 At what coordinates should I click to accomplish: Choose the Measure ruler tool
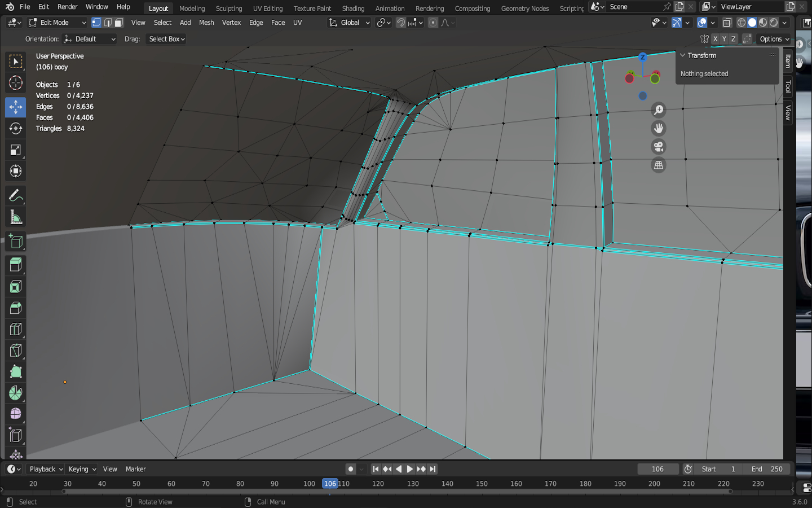[16, 217]
